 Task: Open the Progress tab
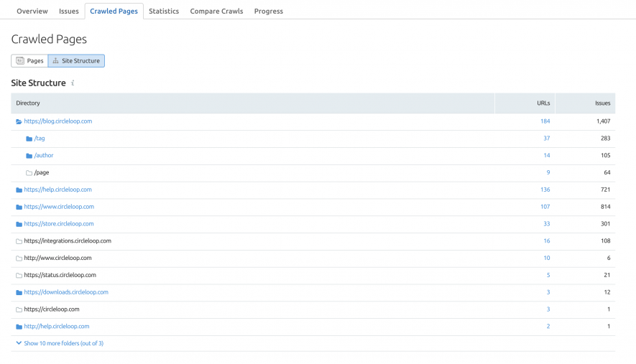click(x=269, y=11)
